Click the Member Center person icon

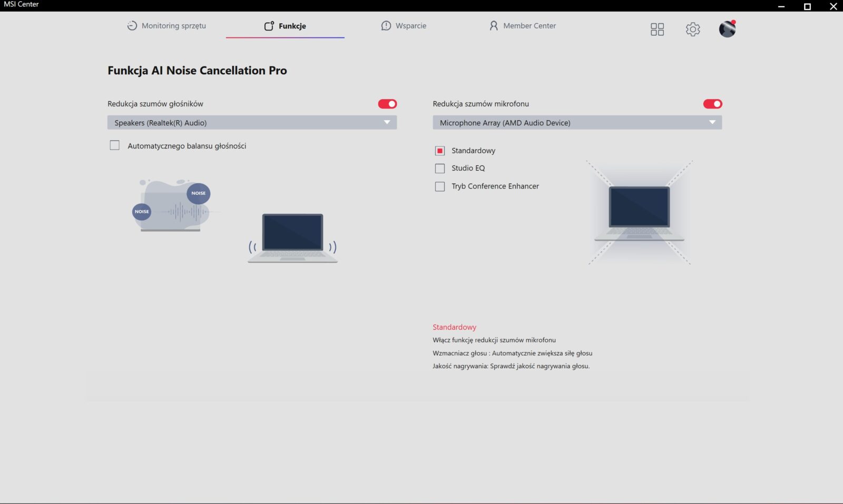[494, 26]
